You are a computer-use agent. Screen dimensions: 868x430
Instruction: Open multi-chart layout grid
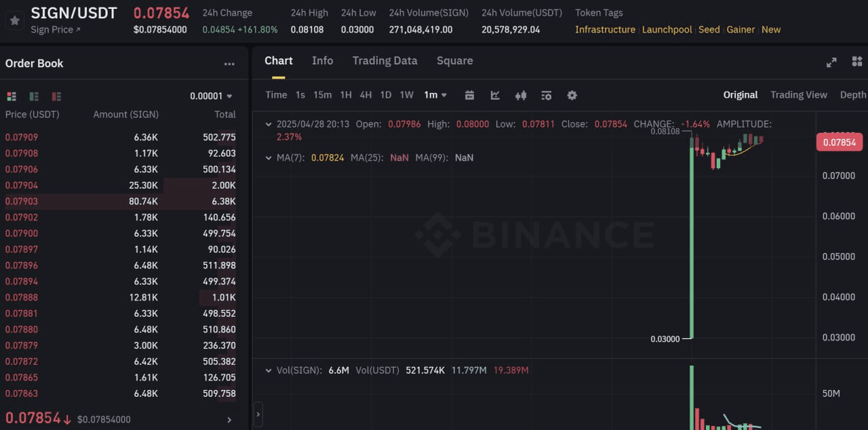point(856,62)
